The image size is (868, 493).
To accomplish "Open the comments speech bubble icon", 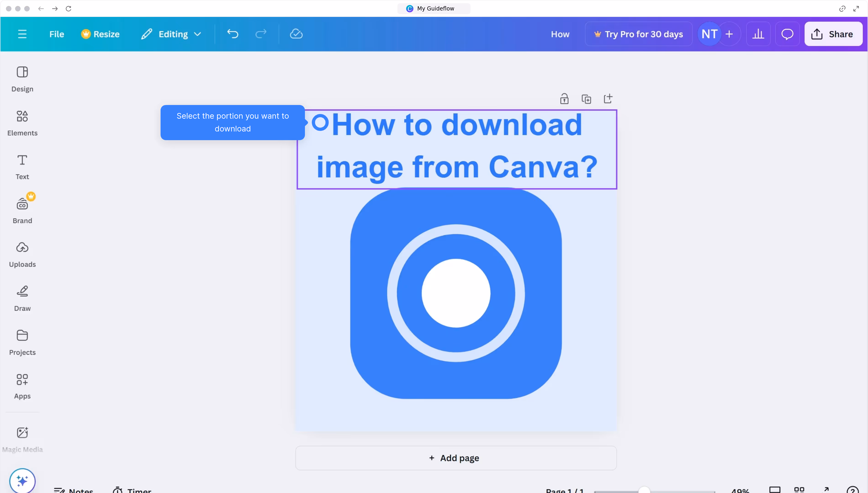I will pos(787,34).
